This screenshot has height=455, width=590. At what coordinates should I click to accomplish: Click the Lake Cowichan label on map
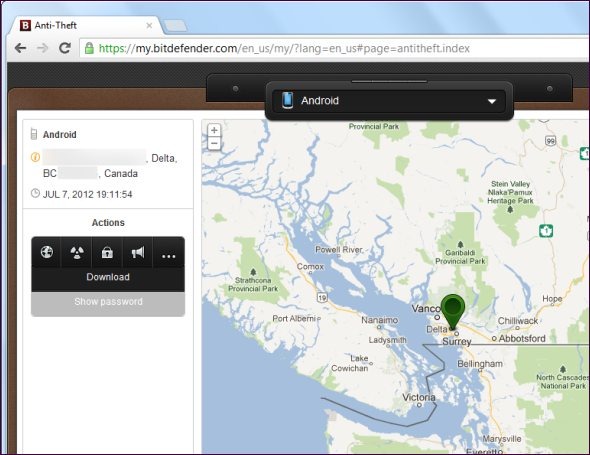(350, 363)
